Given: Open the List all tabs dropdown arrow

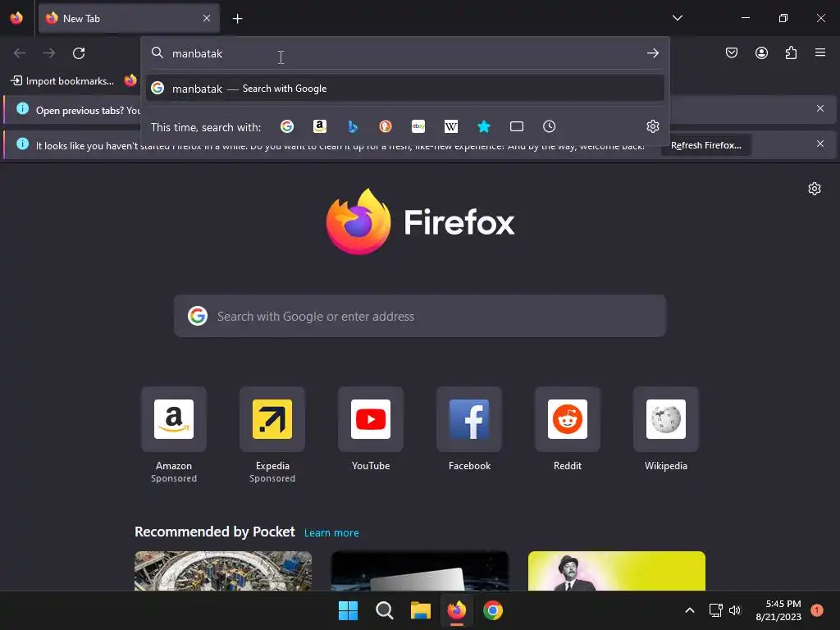Looking at the screenshot, I should (x=677, y=18).
